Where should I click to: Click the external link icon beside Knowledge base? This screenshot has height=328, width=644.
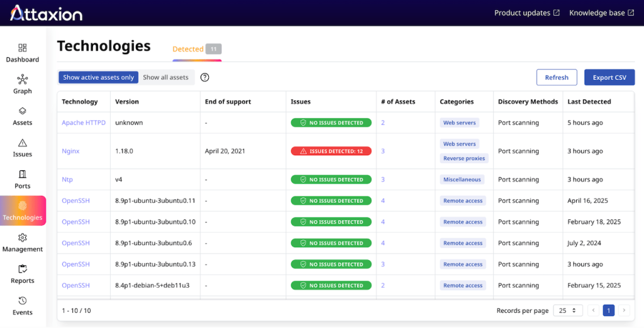coord(631,13)
